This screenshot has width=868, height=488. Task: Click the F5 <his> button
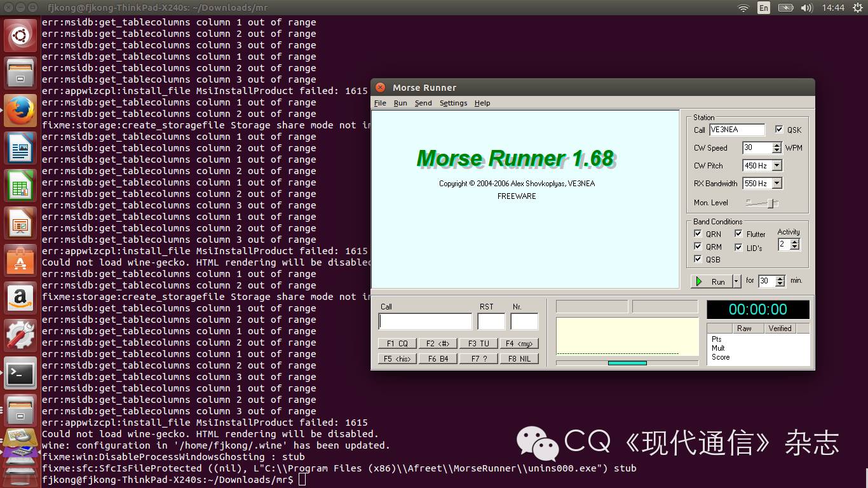397,359
